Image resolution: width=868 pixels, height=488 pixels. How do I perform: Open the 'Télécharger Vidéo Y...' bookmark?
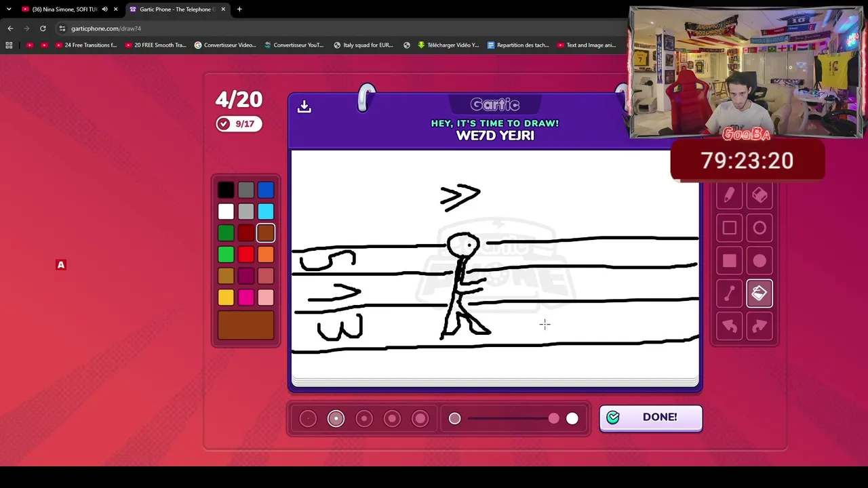click(x=448, y=45)
